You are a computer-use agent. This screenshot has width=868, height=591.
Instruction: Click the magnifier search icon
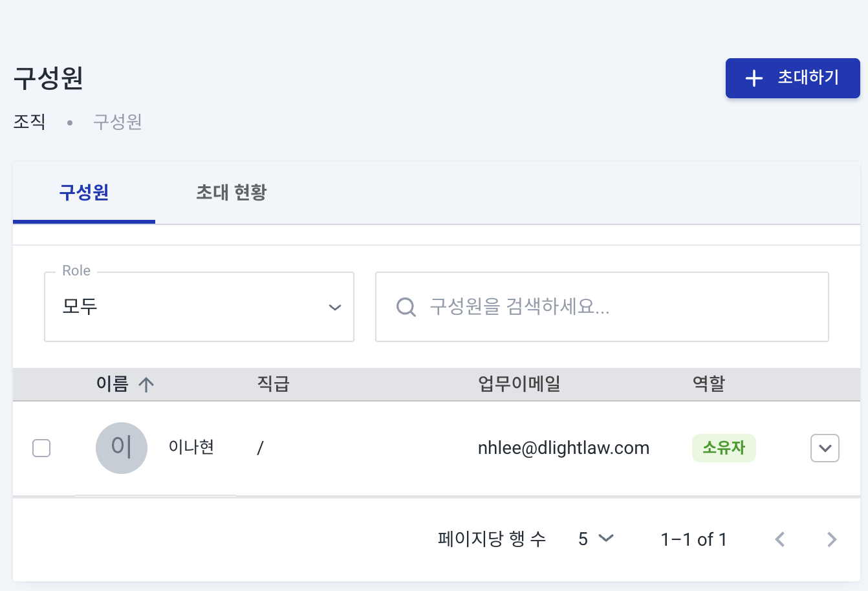point(406,306)
